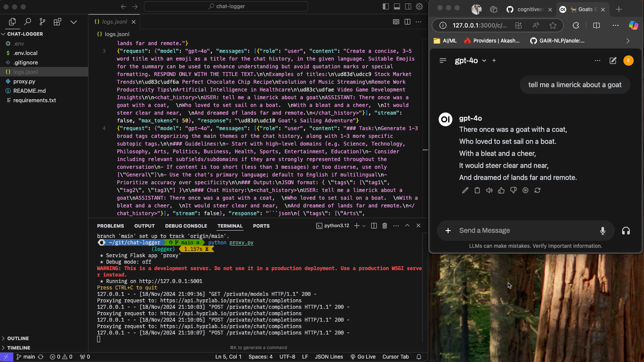Create a new terminal with the plus icon
Viewport: 644px width, 362px height.
pyautogui.click(x=356, y=226)
